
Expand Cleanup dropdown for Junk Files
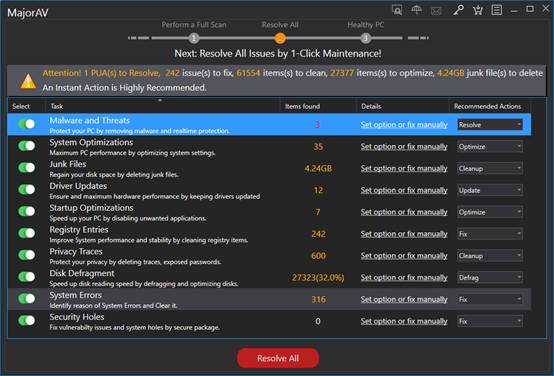[490, 168]
